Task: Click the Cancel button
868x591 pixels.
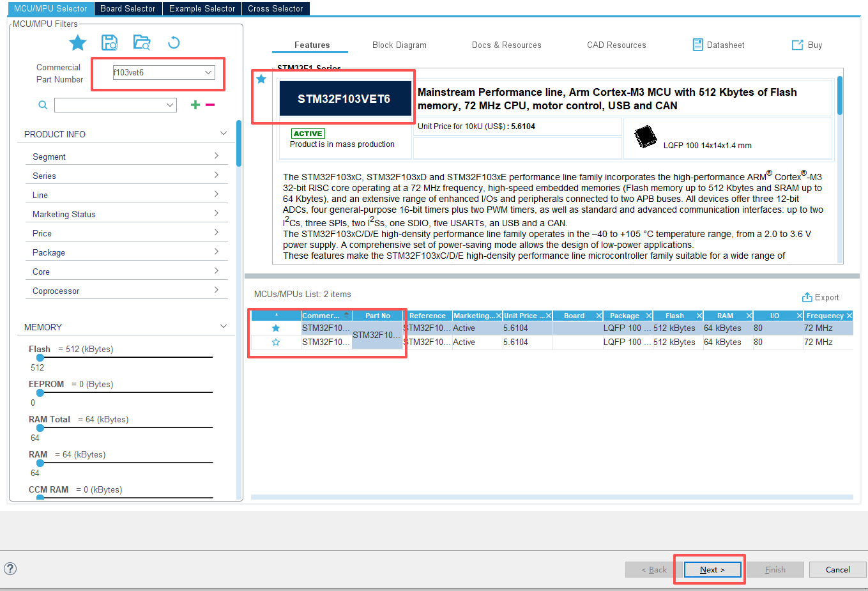Action: tap(837, 569)
